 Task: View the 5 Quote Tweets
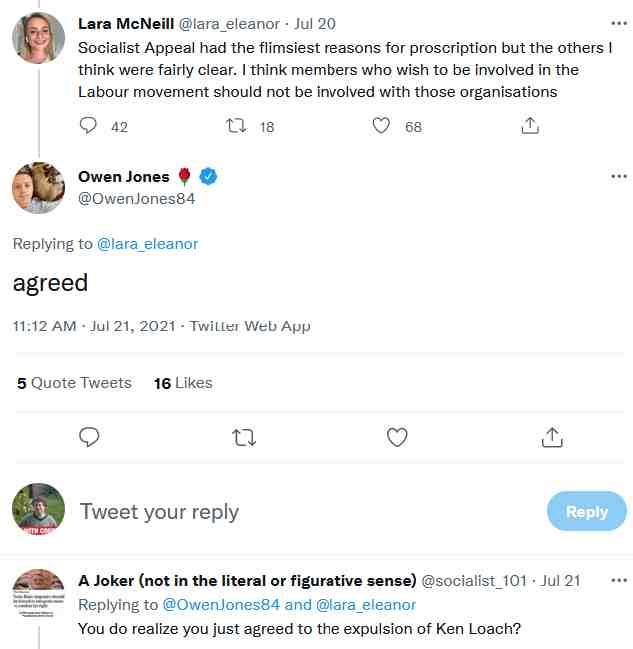[74, 383]
